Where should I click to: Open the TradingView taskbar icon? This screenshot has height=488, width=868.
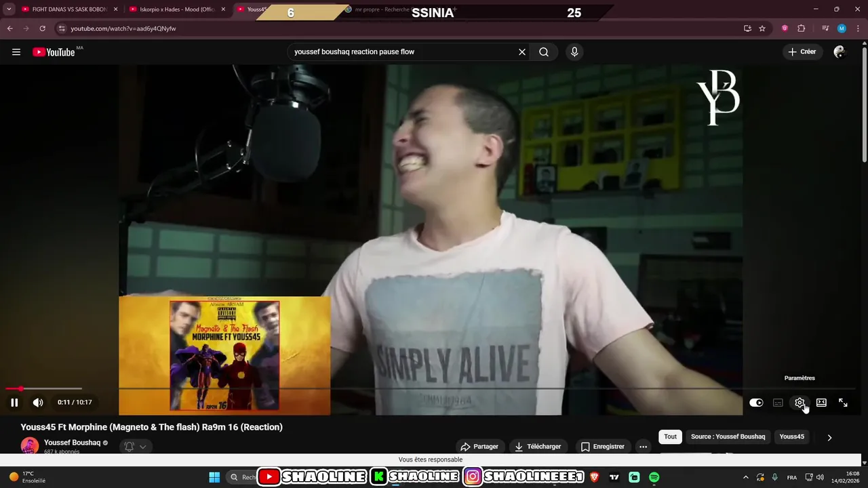tap(614, 477)
